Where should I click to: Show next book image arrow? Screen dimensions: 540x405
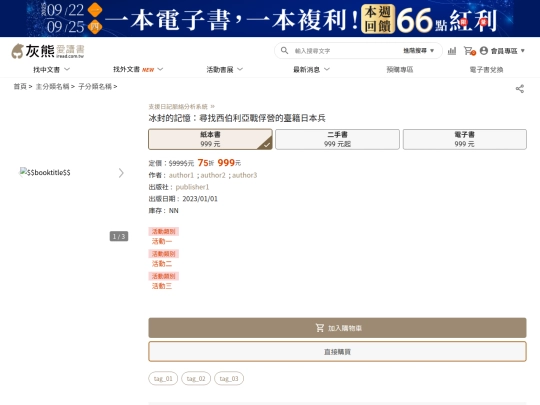(x=121, y=173)
